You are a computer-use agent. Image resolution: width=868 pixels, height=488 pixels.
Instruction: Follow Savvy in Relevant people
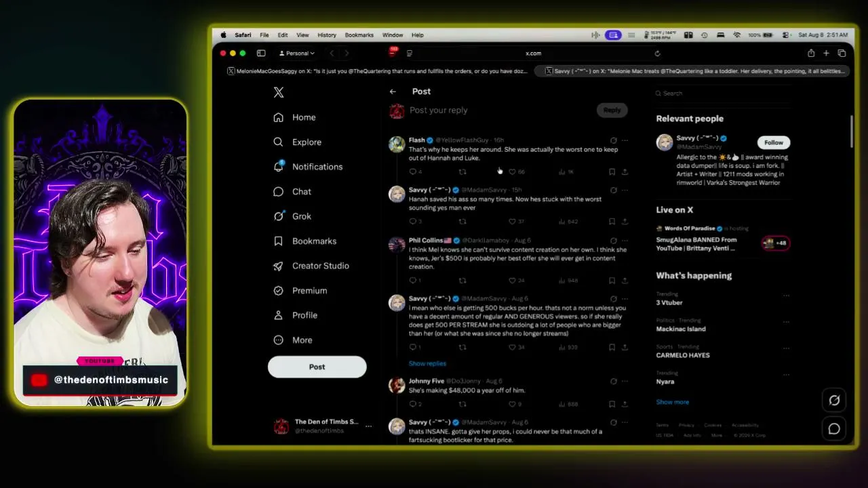pos(774,142)
